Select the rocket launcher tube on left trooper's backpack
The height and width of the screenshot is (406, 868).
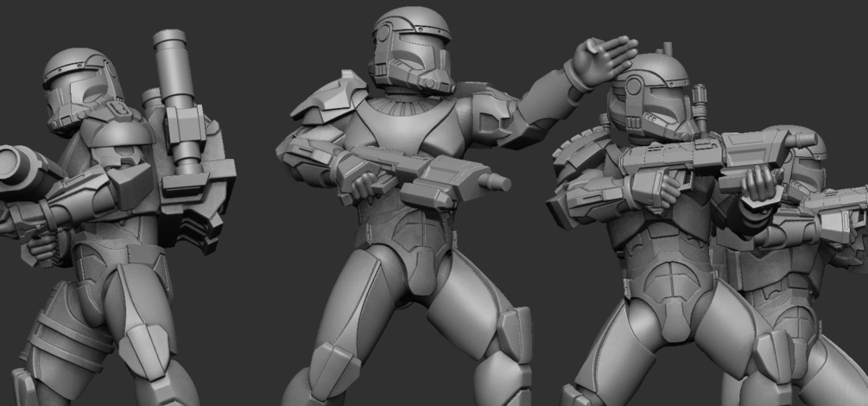point(175,101)
